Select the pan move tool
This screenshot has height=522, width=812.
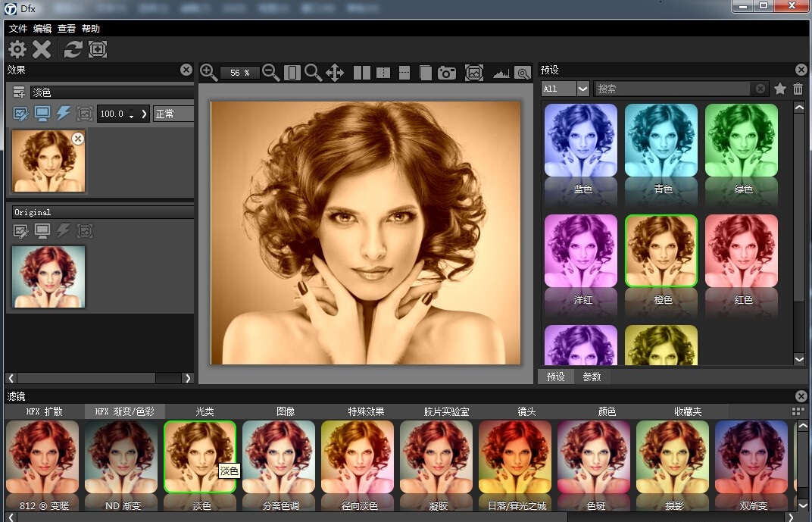pyautogui.click(x=335, y=73)
